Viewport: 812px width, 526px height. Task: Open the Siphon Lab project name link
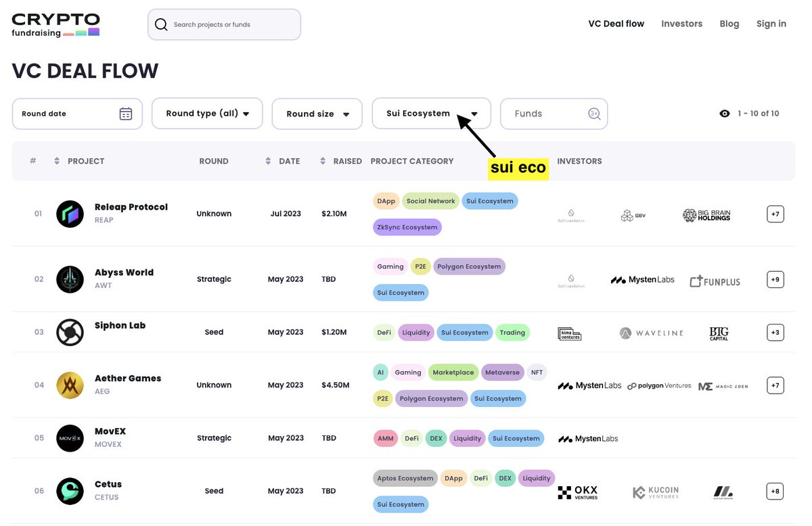[x=120, y=325]
